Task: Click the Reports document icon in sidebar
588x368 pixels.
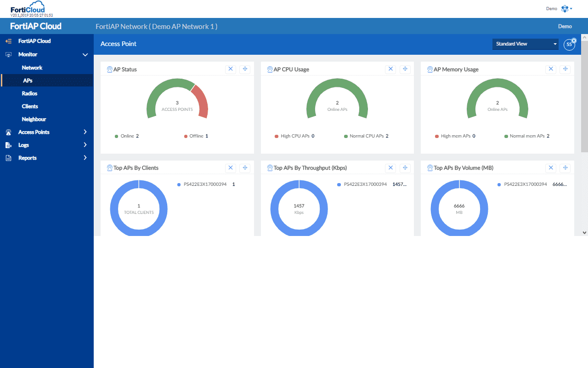Action: pyautogui.click(x=8, y=158)
